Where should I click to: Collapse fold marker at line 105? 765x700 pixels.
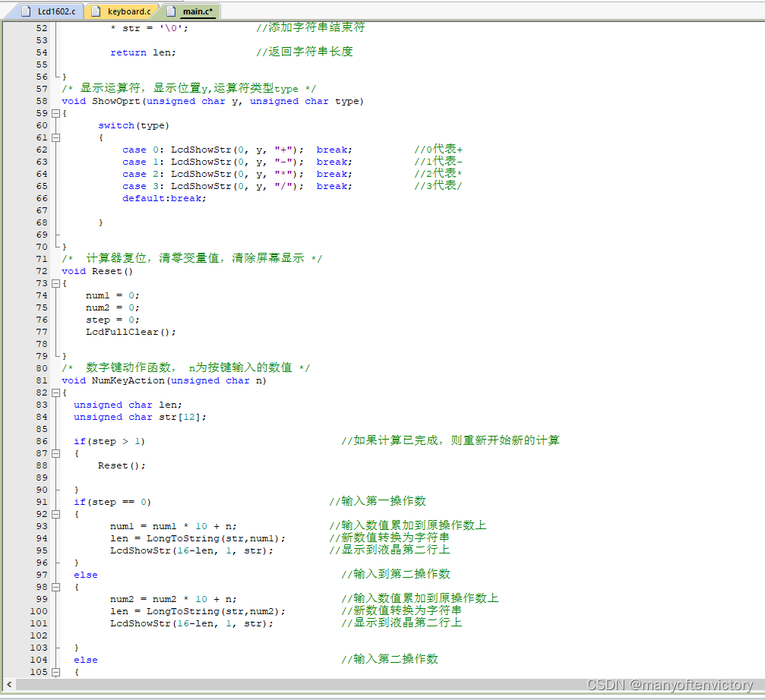coord(55,672)
